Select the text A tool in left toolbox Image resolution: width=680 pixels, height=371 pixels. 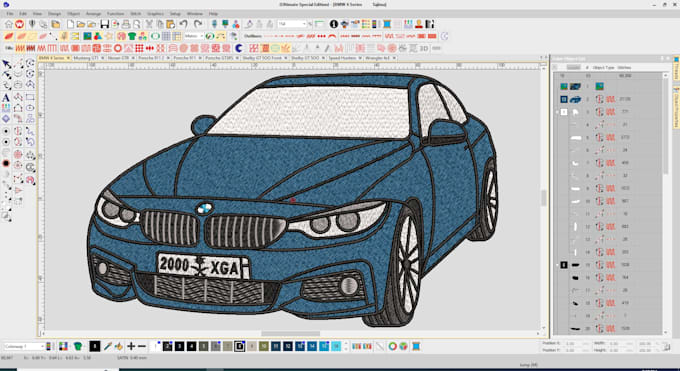(6, 97)
